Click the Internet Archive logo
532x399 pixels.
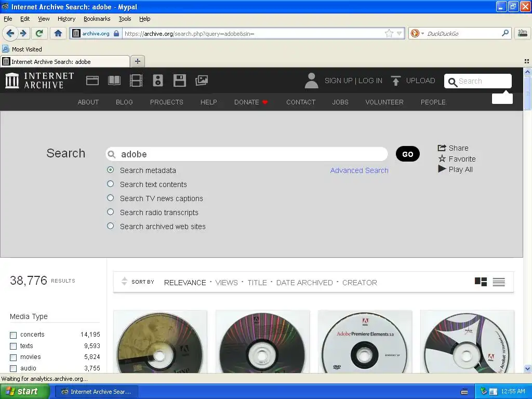tap(39, 81)
